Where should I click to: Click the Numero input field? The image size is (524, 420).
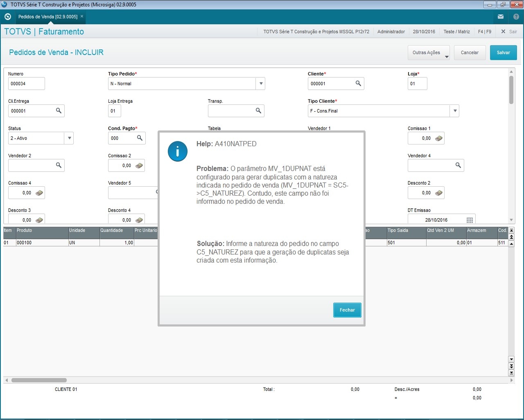click(x=27, y=84)
